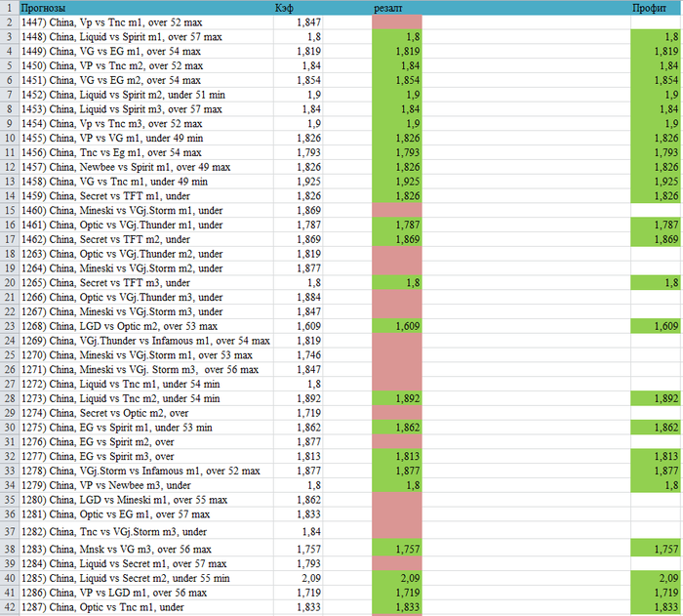Select Кэф value 1,746 in row 25

coord(298,355)
